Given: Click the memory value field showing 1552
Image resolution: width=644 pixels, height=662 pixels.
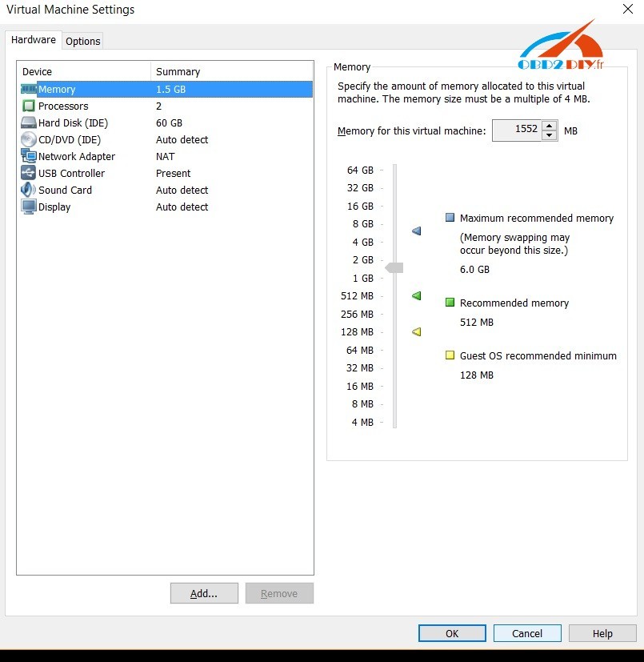Looking at the screenshot, I should tap(517, 130).
